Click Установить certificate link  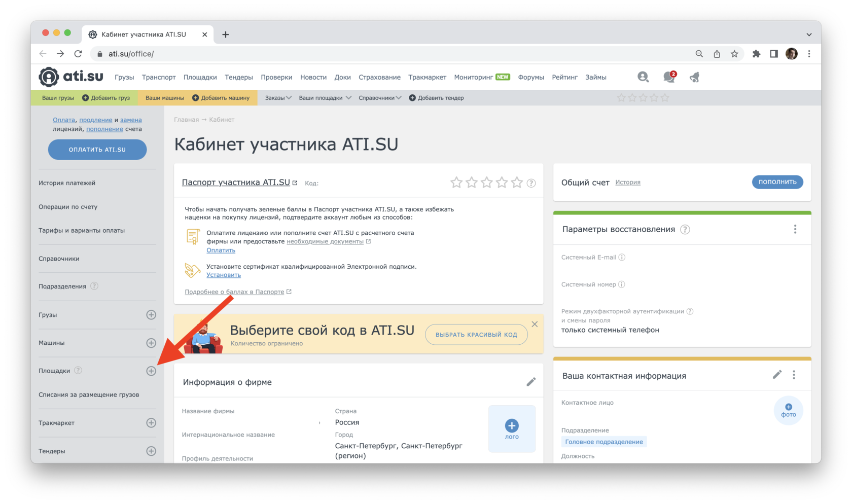click(224, 275)
